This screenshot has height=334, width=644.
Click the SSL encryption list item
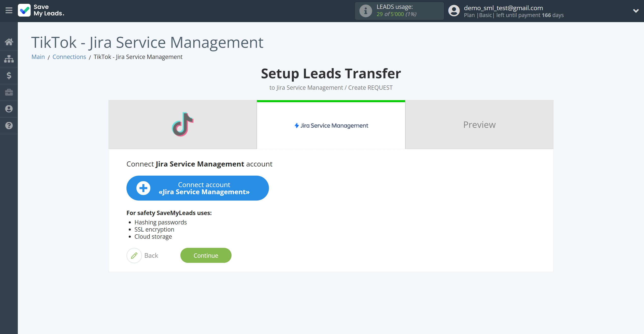tap(154, 230)
